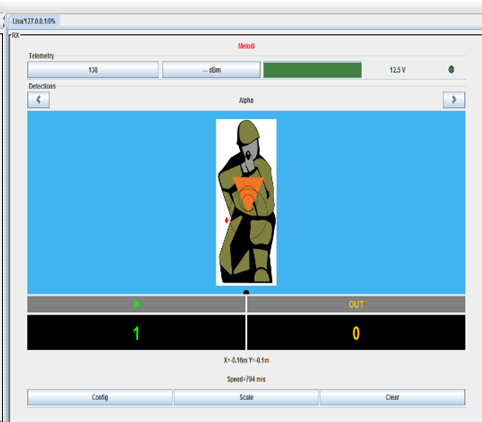
Task: Click the X/Y hit coordinates text
Action: click(x=246, y=360)
